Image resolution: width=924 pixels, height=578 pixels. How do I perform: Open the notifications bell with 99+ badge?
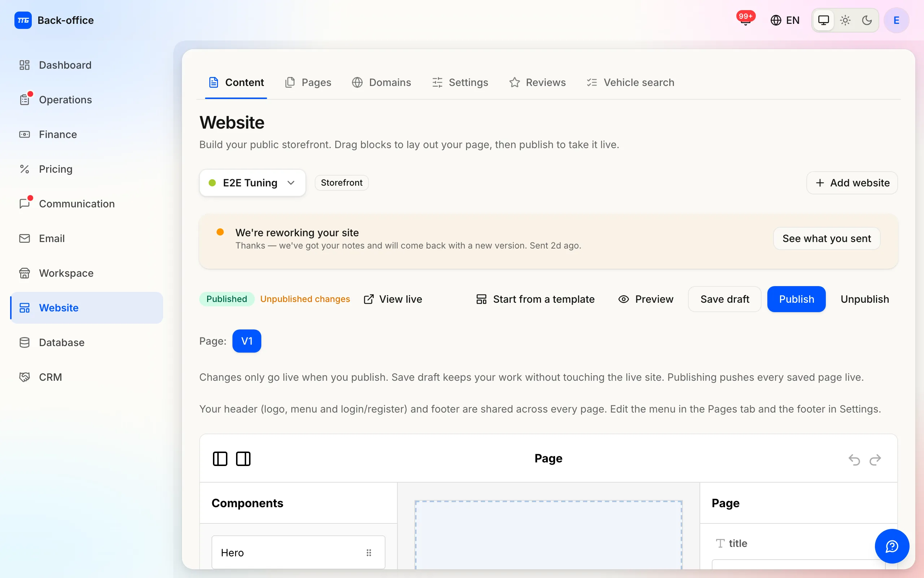(745, 20)
